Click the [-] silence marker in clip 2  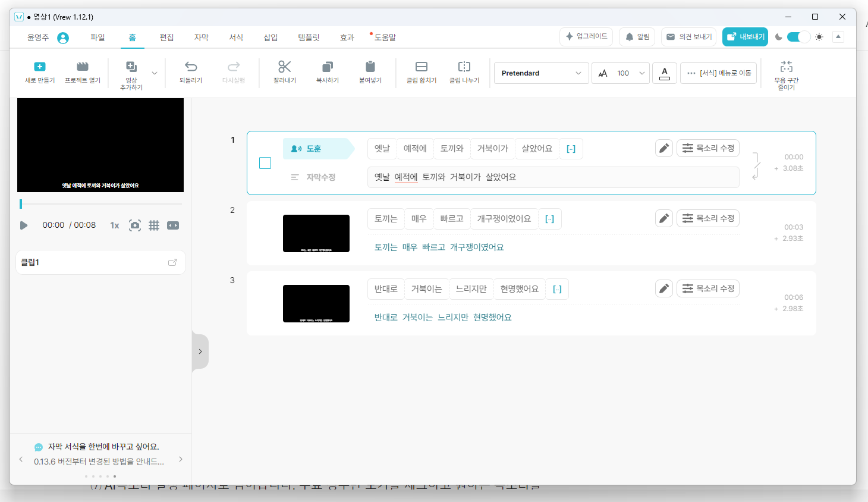[x=549, y=219]
